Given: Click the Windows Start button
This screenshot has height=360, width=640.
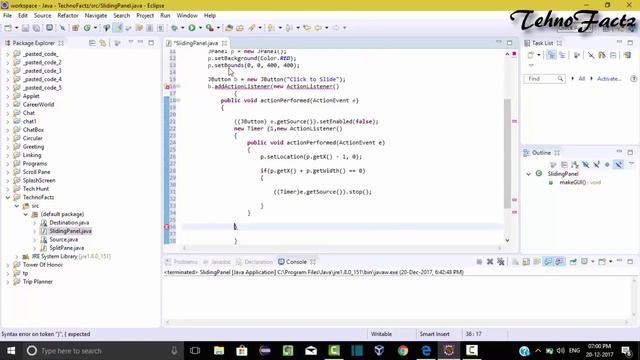Looking at the screenshot, I should [x=11, y=351].
